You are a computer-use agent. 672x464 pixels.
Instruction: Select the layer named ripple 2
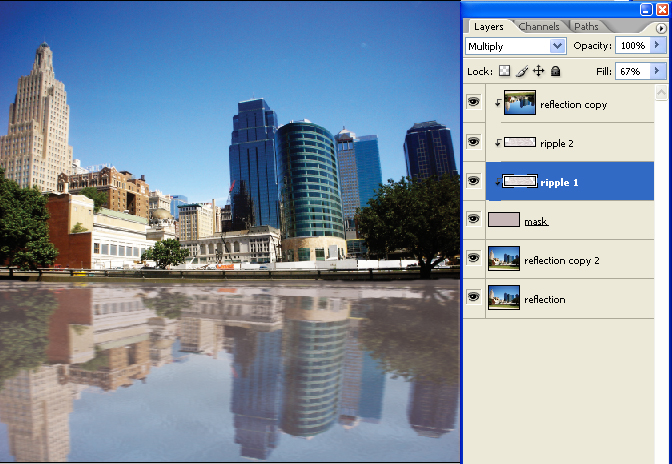pyautogui.click(x=557, y=144)
